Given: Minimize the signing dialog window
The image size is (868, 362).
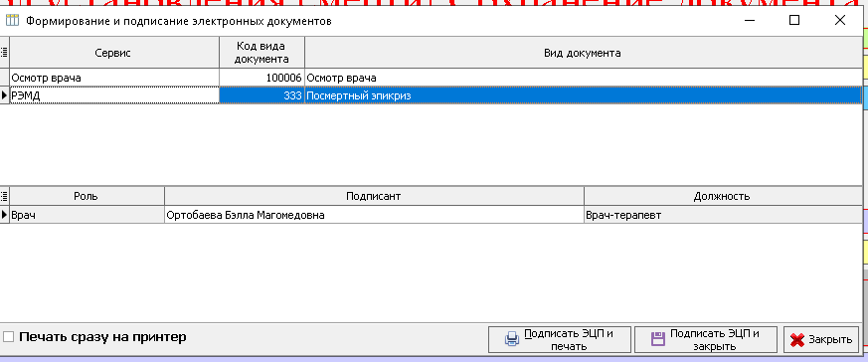Looking at the screenshot, I should [x=750, y=21].
